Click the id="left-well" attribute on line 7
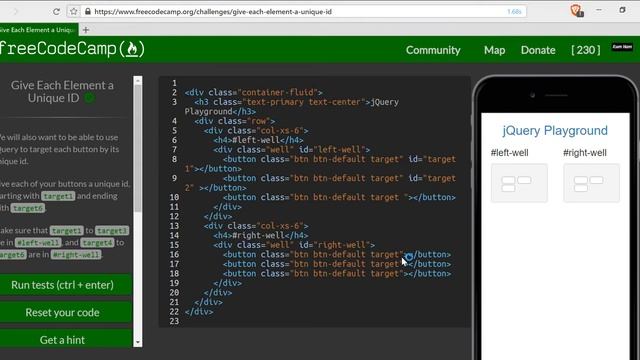 tap(332, 149)
